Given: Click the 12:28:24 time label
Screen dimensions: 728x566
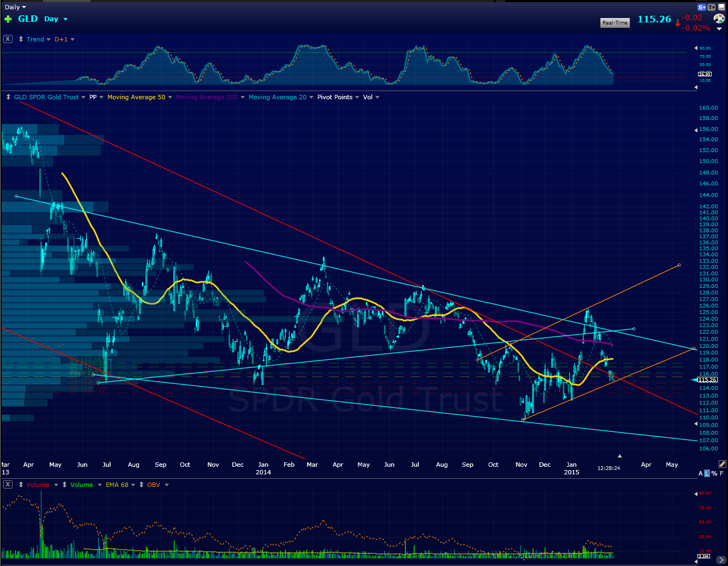Looking at the screenshot, I should [609, 468].
